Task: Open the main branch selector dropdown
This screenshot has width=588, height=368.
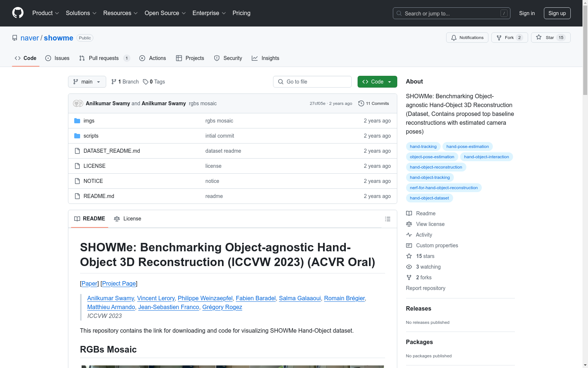Action: point(87,82)
